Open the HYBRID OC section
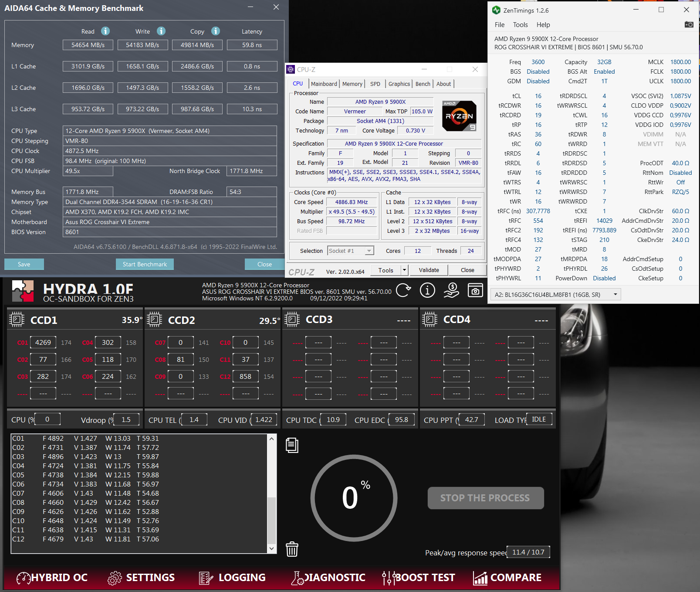Viewport: 700px width, 592px height. 52,578
